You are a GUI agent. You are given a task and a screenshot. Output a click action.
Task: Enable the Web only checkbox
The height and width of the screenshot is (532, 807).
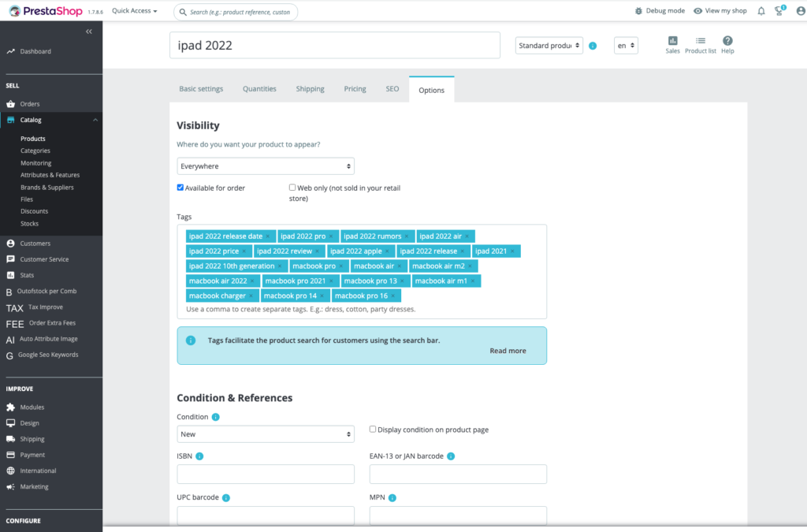[x=292, y=188]
